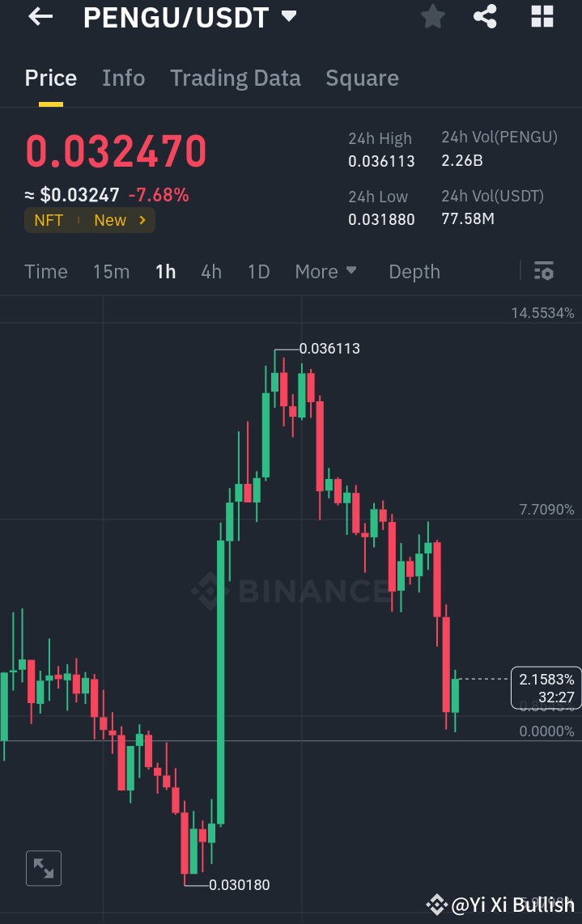
Task: Expand the chart with the fullscreen icon
Action: point(44,867)
